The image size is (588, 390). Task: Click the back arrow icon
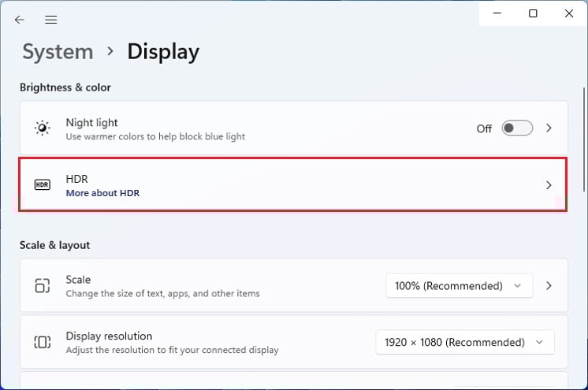coord(20,20)
